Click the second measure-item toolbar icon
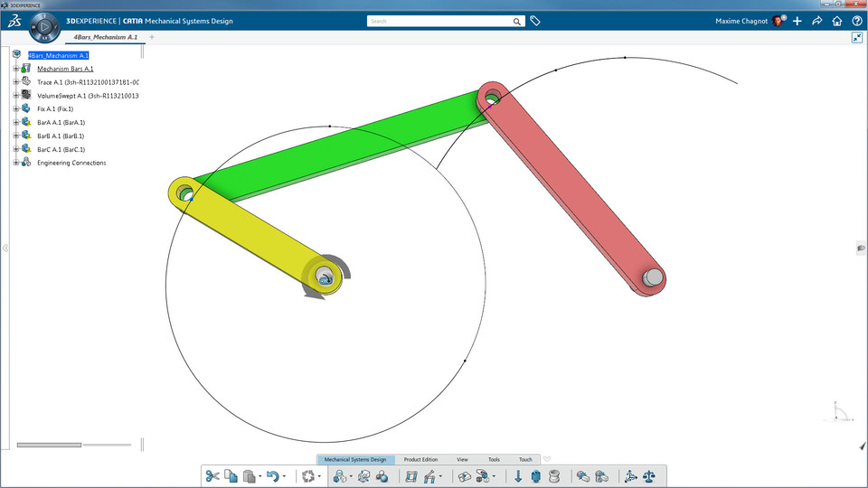The height and width of the screenshot is (488, 868). (602, 476)
